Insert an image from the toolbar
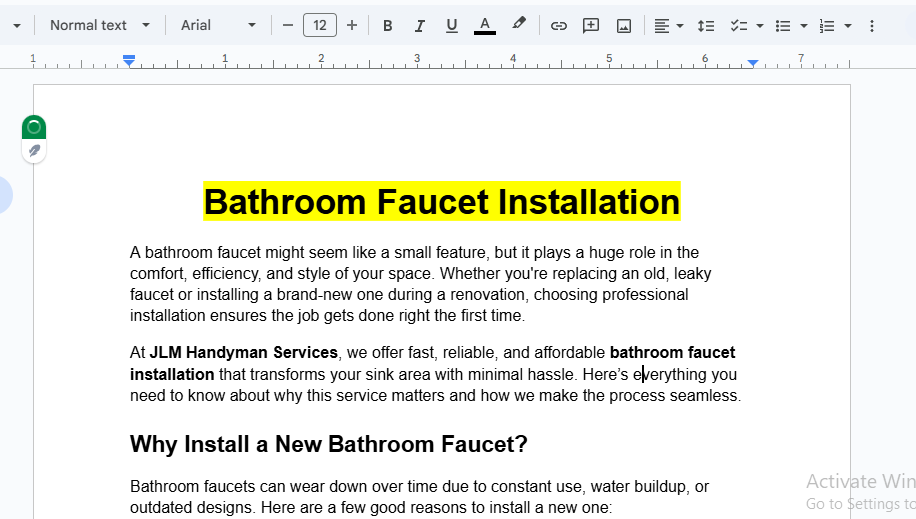This screenshot has height=519, width=916. pos(624,26)
